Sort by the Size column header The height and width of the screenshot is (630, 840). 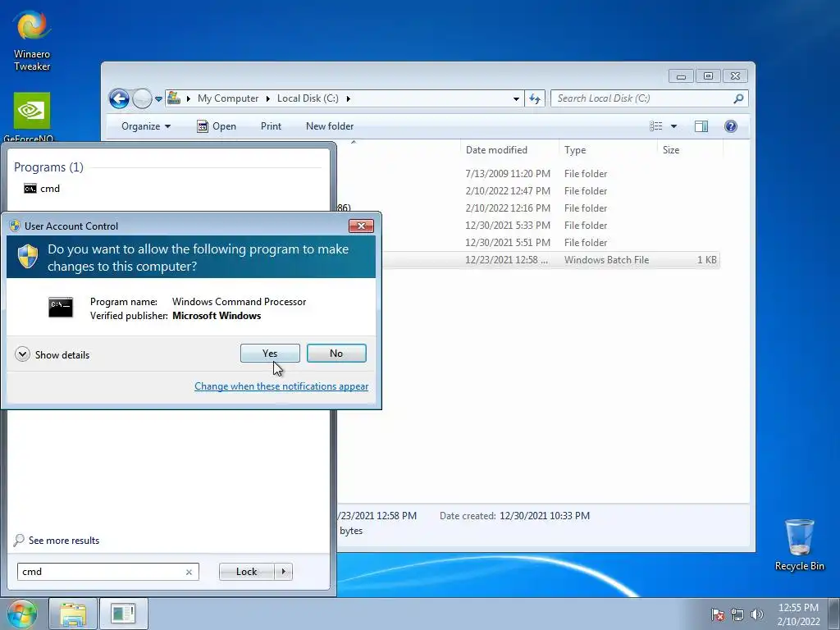tap(689, 150)
